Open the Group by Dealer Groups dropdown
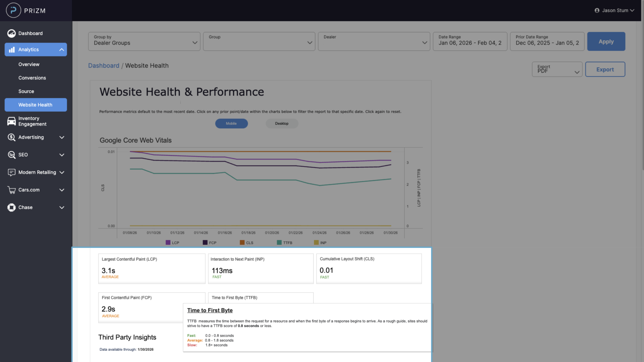 (x=144, y=41)
